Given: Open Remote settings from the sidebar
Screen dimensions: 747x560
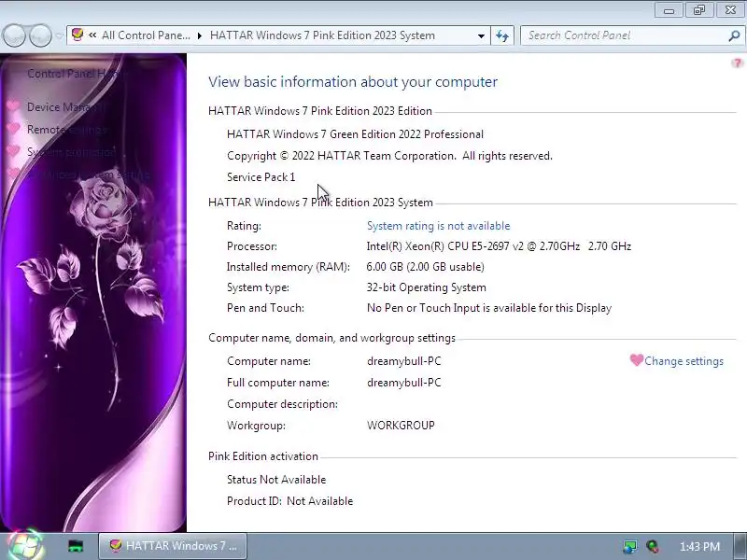Looking at the screenshot, I should tap(66, 130).
